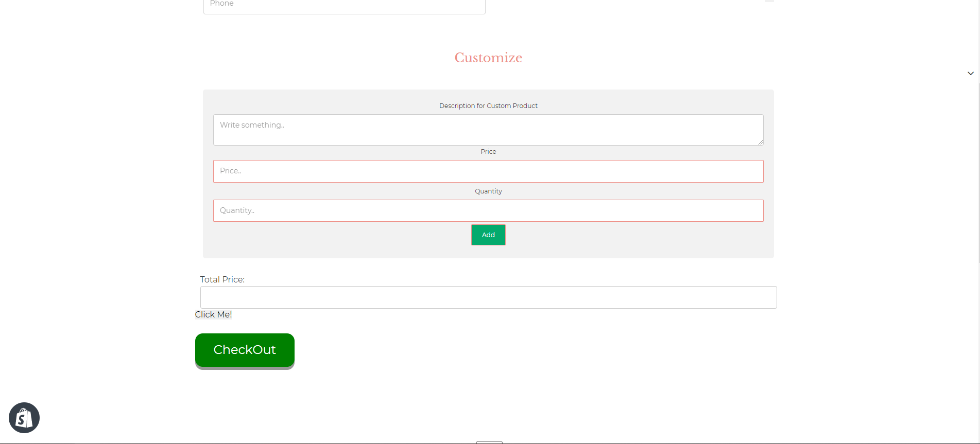Image resolution: width=980 pixels, height=444 pixels.
Task: Focus the Phone input field
Action: pos(344,5)
